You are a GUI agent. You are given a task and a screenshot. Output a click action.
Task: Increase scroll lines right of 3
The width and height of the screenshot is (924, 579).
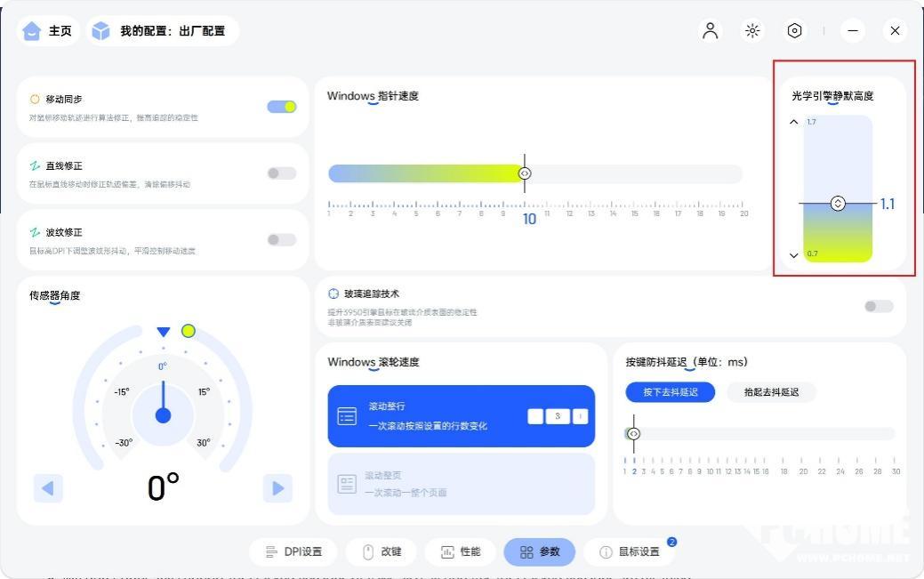(x=580, y=416)
